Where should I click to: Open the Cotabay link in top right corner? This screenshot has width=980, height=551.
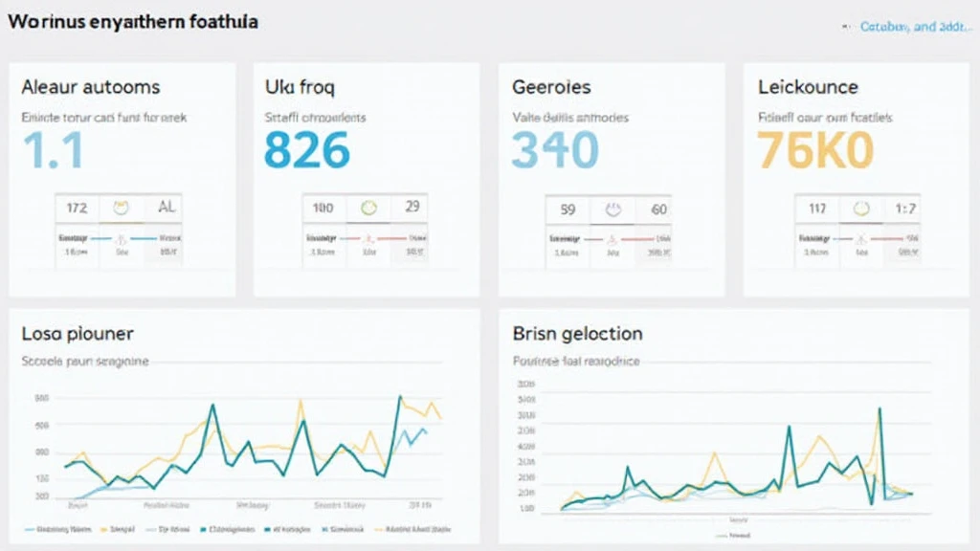click(x=910, y=27)
